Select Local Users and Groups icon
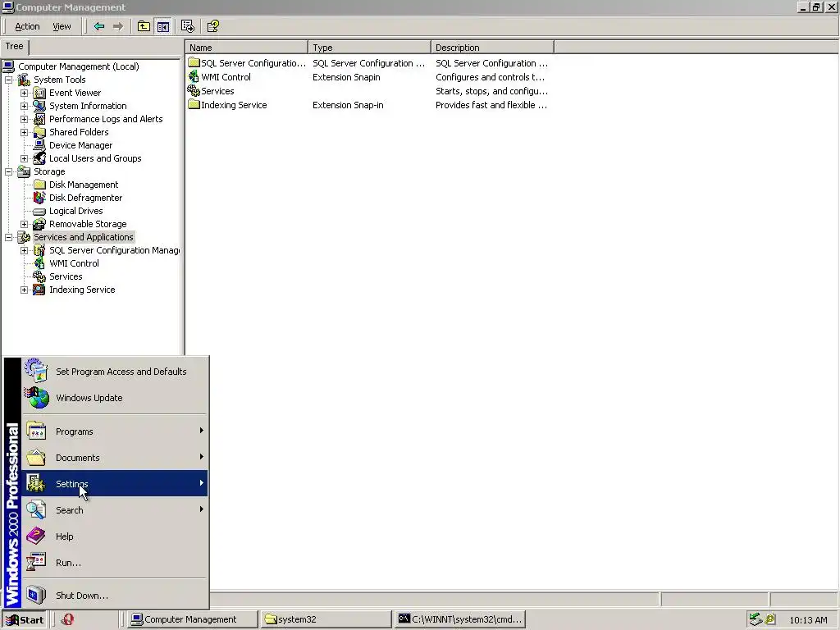 click(x=39, y=158)
